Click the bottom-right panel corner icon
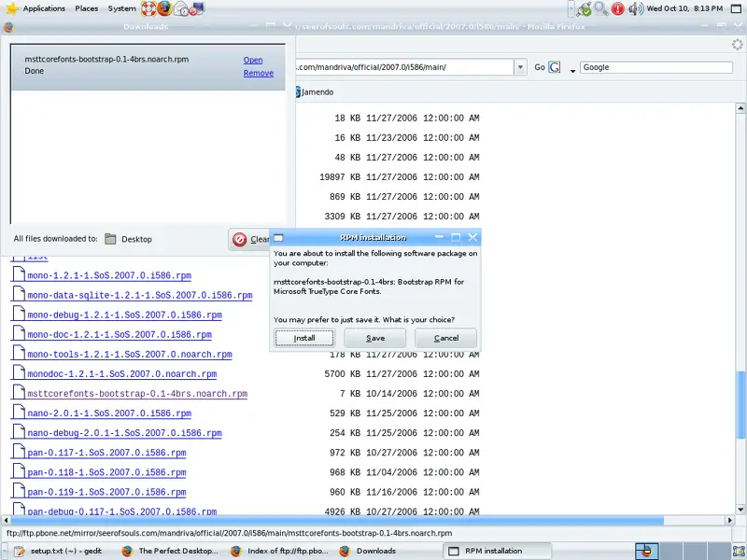The image size is (747, 560). pos(739,552)
